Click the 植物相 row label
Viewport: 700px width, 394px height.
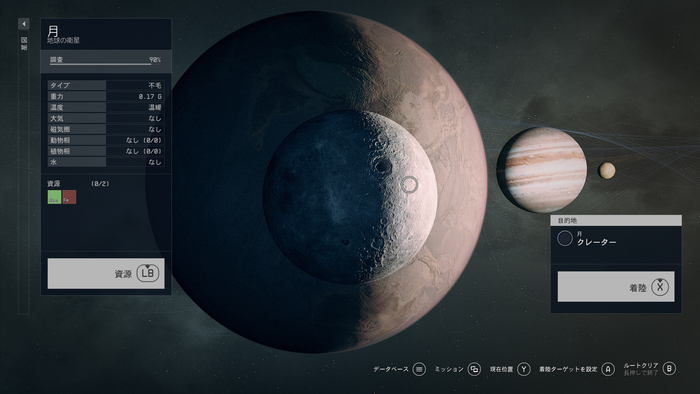(x=60, y=151)
